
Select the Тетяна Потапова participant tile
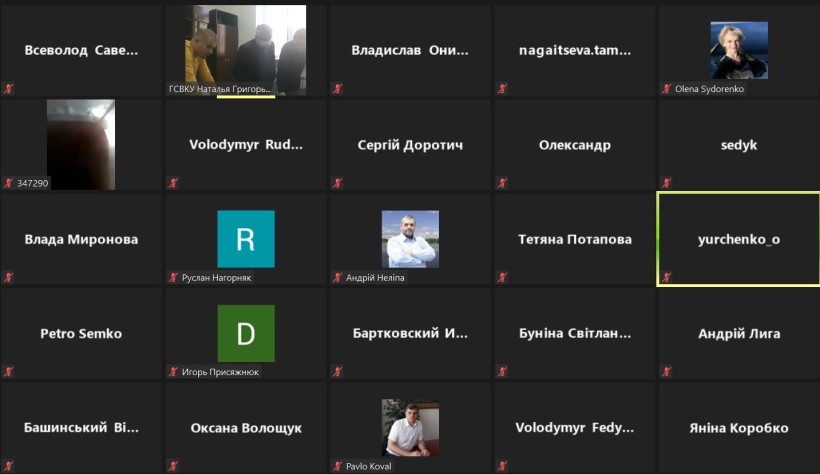click(574, 239)
